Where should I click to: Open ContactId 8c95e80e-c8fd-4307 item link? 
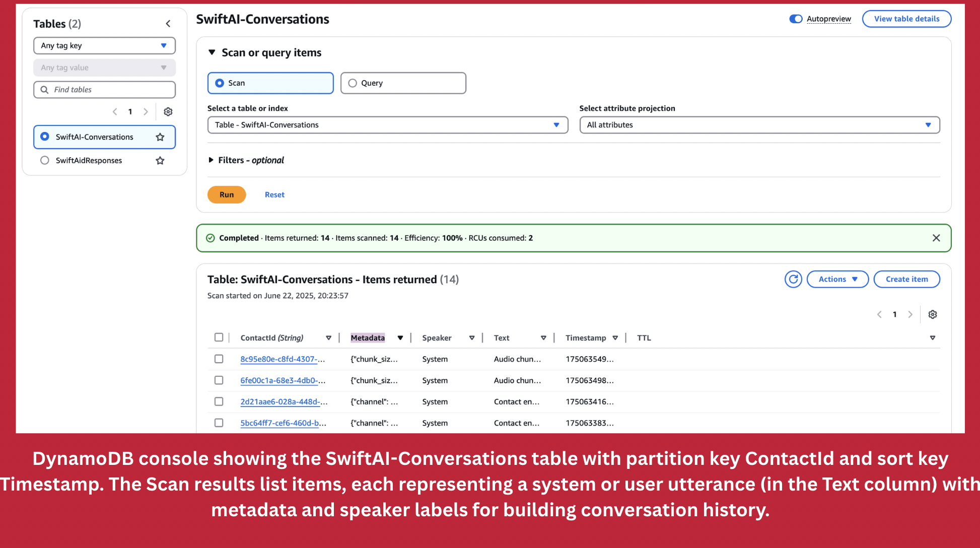pyautogui.click(x=278, y=359)
